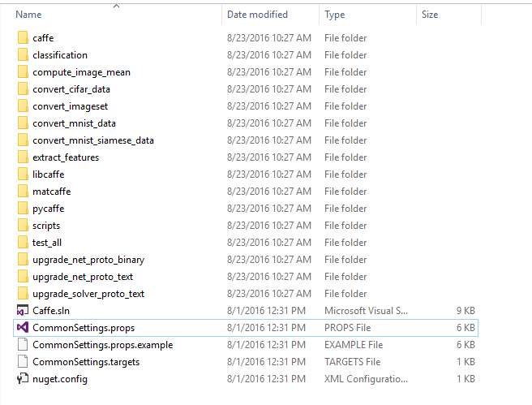
Task: Select the name 'extract_features'
Action: (66, 157)
